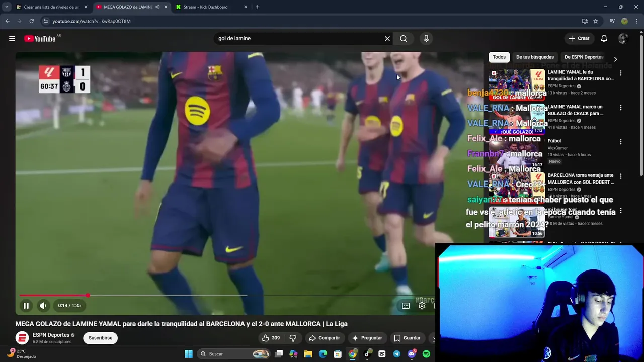Open CapCut from the taskbar

click(x=382, y=354)
